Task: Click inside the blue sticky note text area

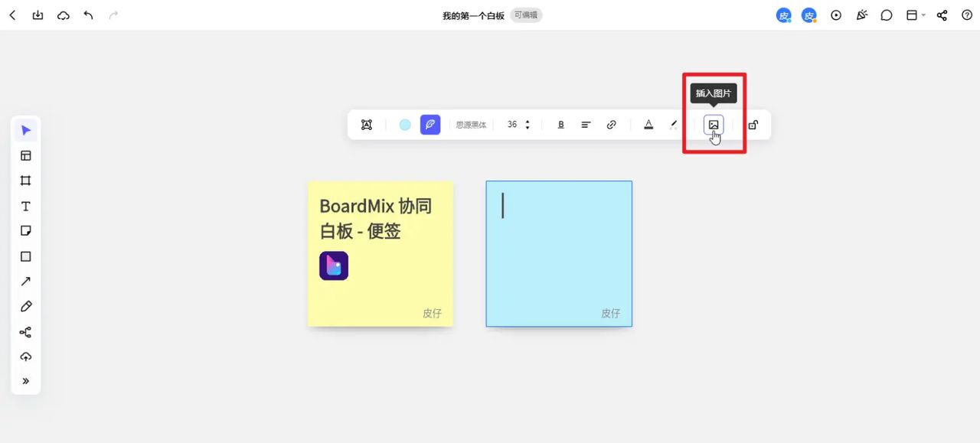Action: [559, 254]
